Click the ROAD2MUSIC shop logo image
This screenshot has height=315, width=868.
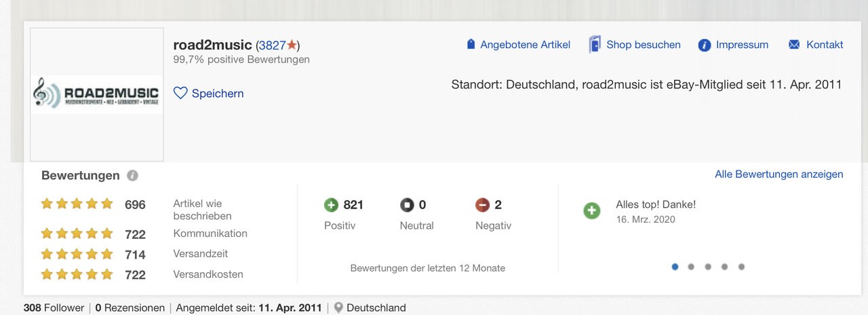(x=96, y=94)
